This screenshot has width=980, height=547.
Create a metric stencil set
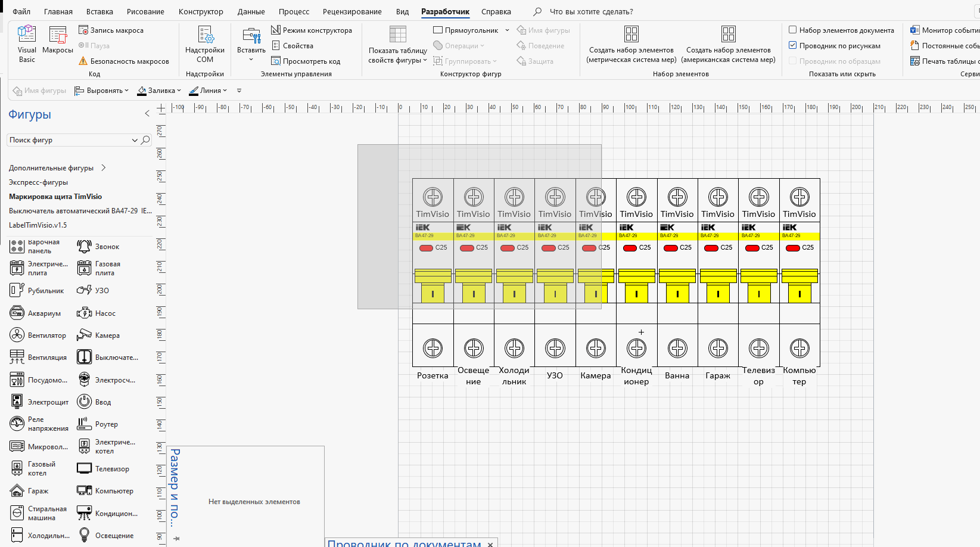click(x=631, y=43)
